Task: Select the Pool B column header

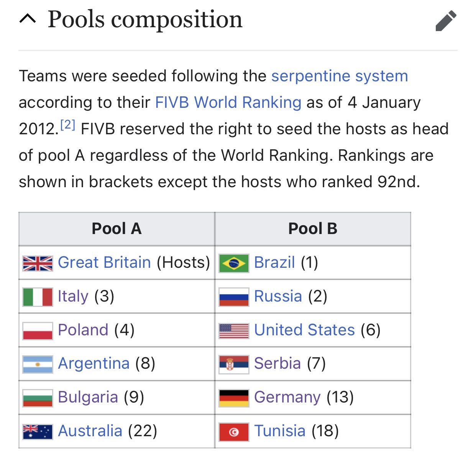Action: click(x=313, y=229)
